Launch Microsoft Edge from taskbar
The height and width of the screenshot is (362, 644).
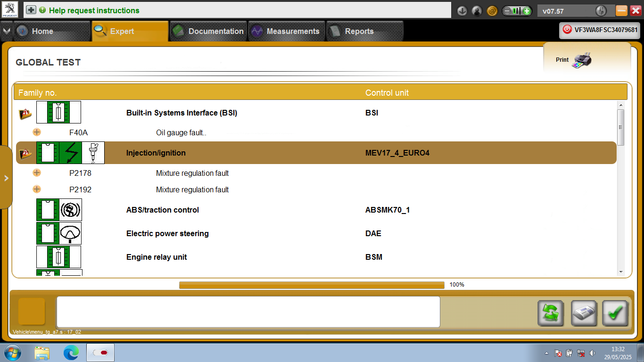pyautogui.click(x=71, y=353)
